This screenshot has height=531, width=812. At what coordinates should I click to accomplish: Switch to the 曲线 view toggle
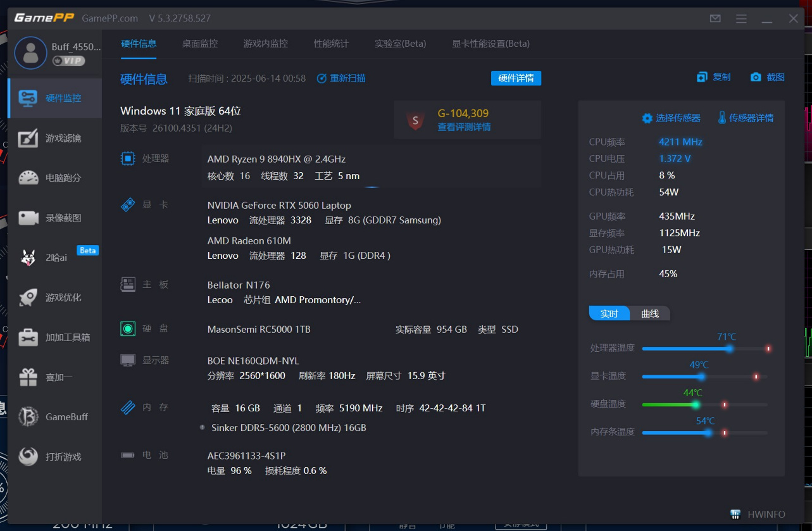pyautogui.click(x=650, y=313)
